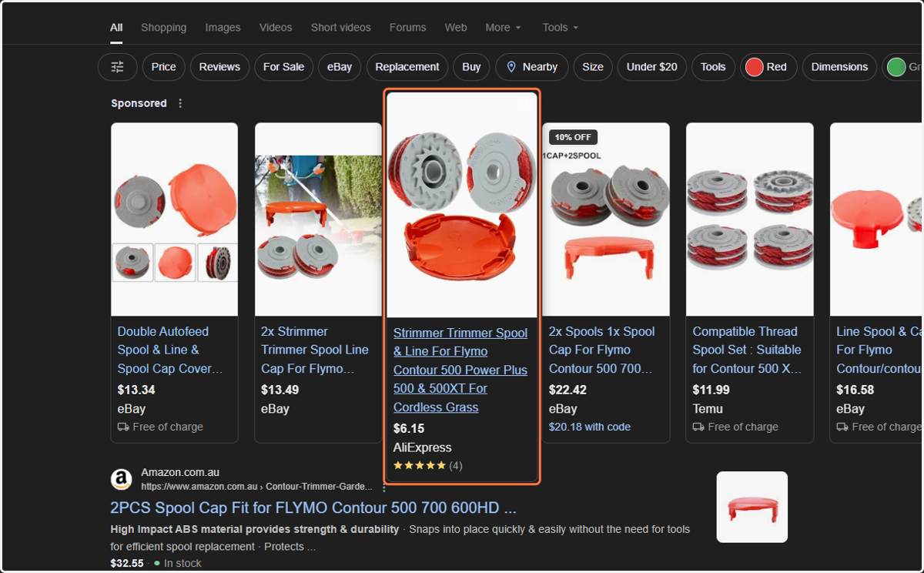Viewport: 924px width, 573px height.
Task: Open 2x Spools 1x Spool Cap listing
Action: tap(602, 350)
